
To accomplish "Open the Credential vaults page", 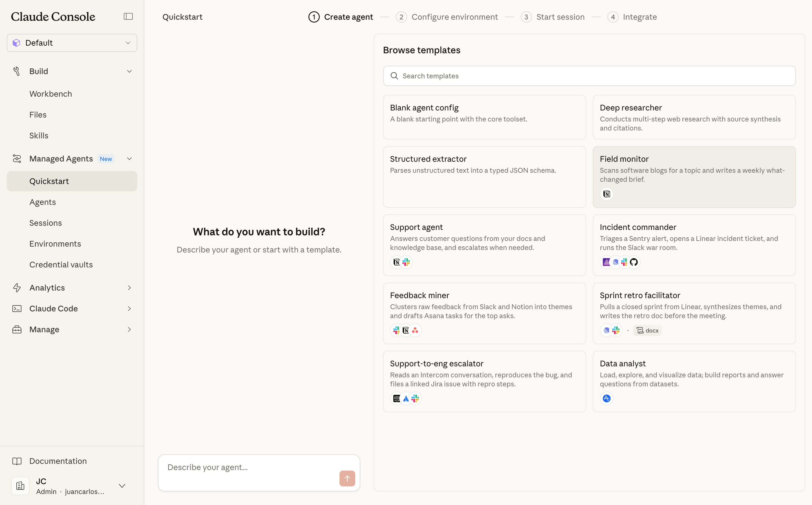I will point(61,264).
